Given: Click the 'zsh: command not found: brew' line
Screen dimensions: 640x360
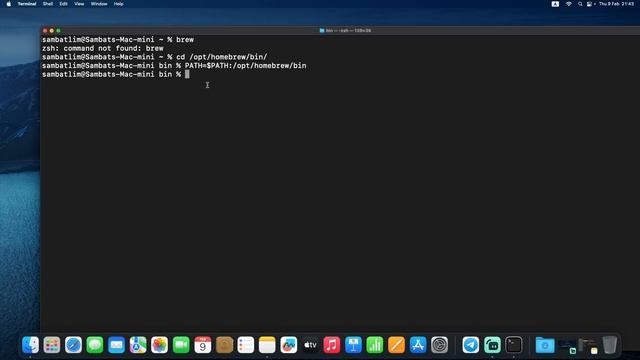Looking at the screenshot, I should pos(103,48).
